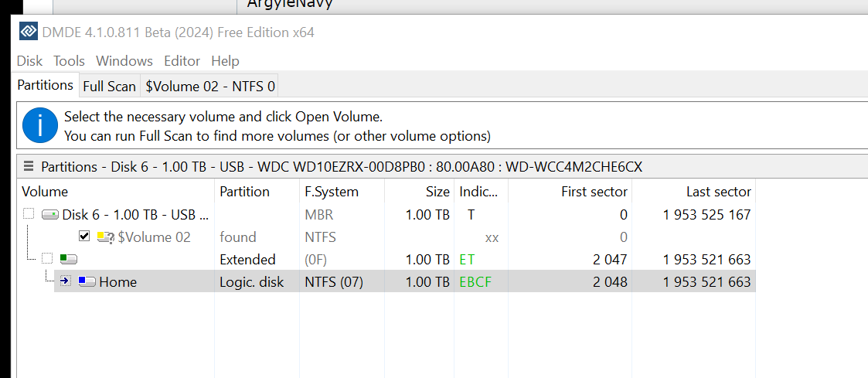Click the yellow $Volume 02 found-volume icon

tap(106, 237)
